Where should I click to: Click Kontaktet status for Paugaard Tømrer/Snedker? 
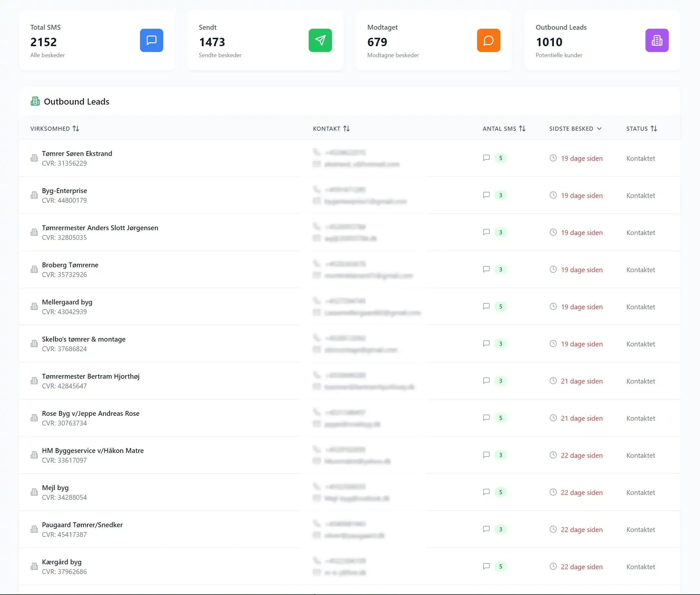[x=640, y=529]
